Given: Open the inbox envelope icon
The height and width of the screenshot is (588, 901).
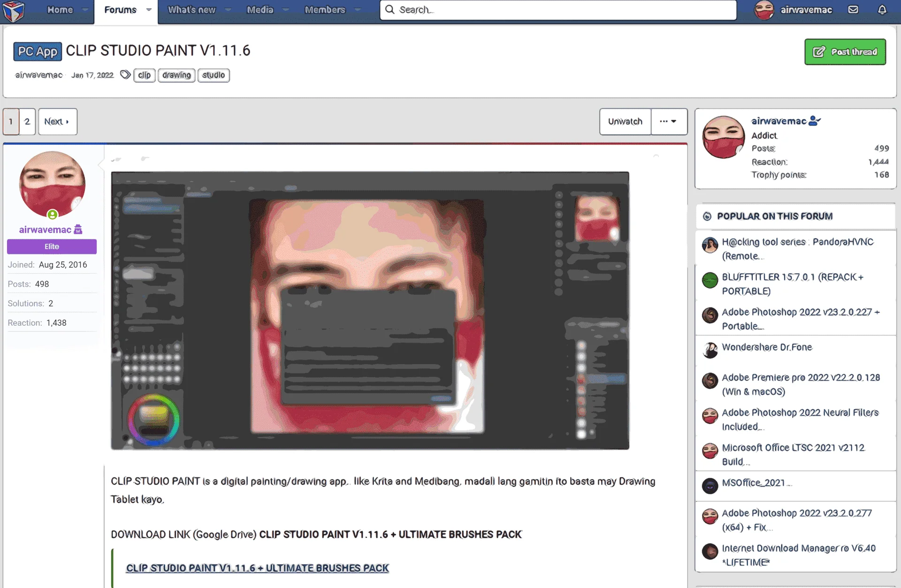Looking at the screenshot, I should (x=853, y=9).
